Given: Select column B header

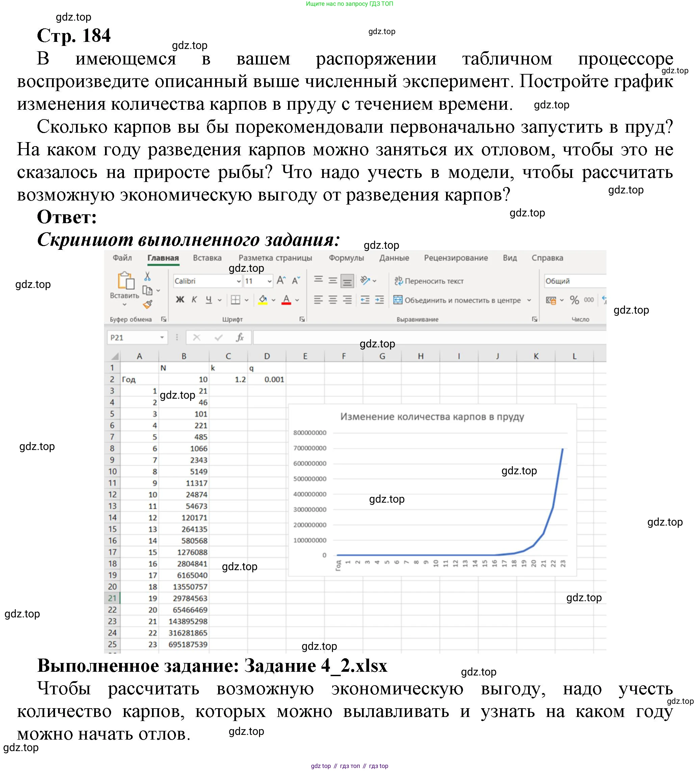Looking at the screenshot, I should coord(184,356).
